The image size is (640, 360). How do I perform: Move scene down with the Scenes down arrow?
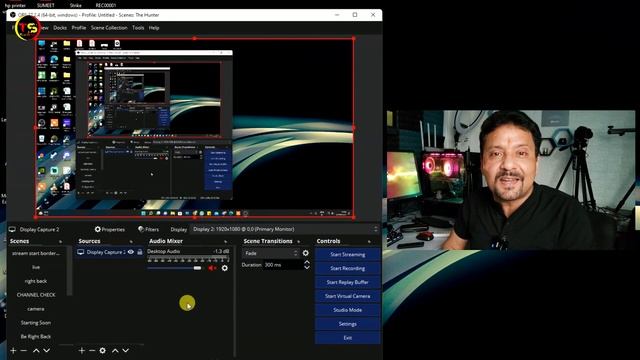click(x=47, y=351)
